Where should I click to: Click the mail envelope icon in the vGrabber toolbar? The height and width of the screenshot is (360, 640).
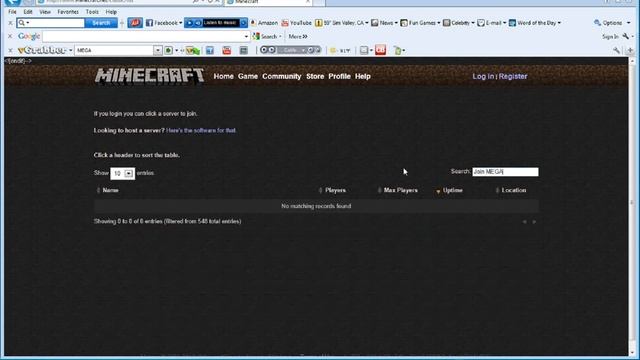(364, 50)
